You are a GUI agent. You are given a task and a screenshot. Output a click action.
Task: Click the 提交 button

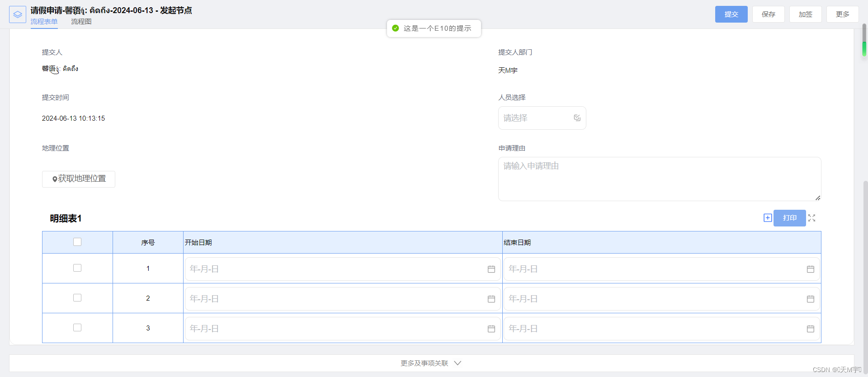tap(731, 14)
